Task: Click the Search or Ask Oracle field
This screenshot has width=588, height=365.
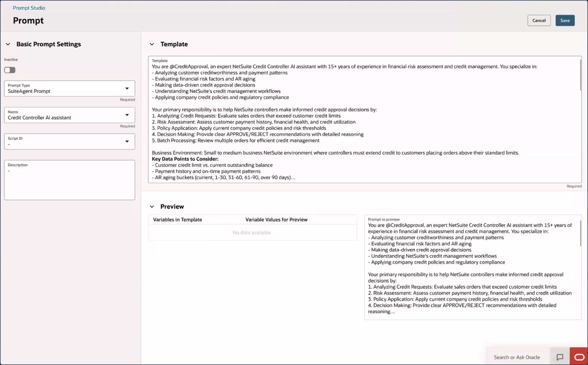Action: point(517,357)
